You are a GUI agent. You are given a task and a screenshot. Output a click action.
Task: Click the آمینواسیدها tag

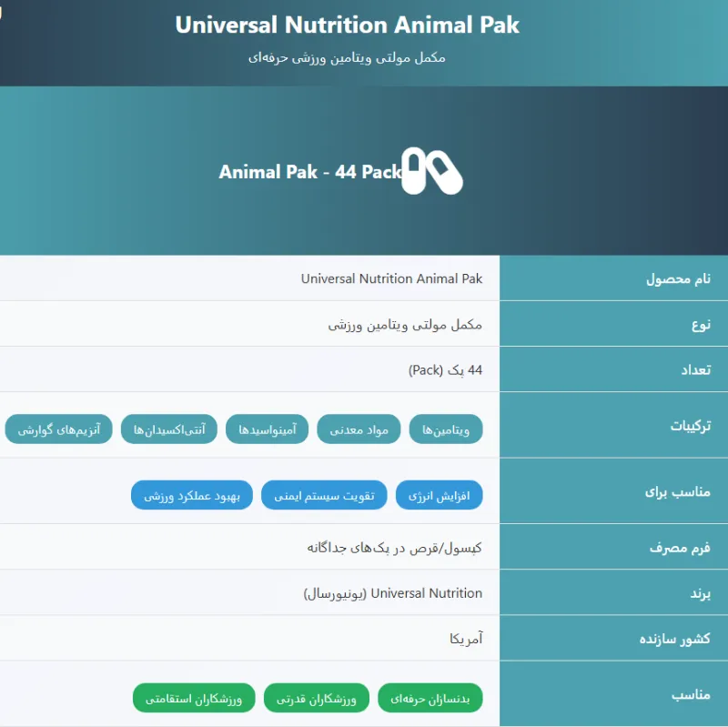coord(267,429)
